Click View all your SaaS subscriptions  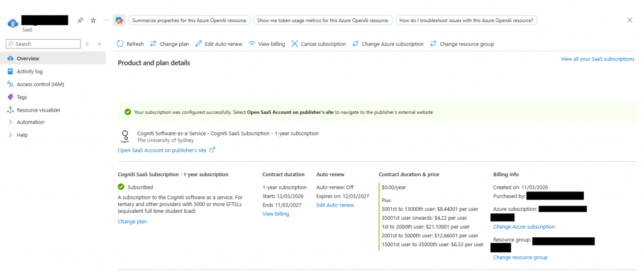click(x=597, y=59)
